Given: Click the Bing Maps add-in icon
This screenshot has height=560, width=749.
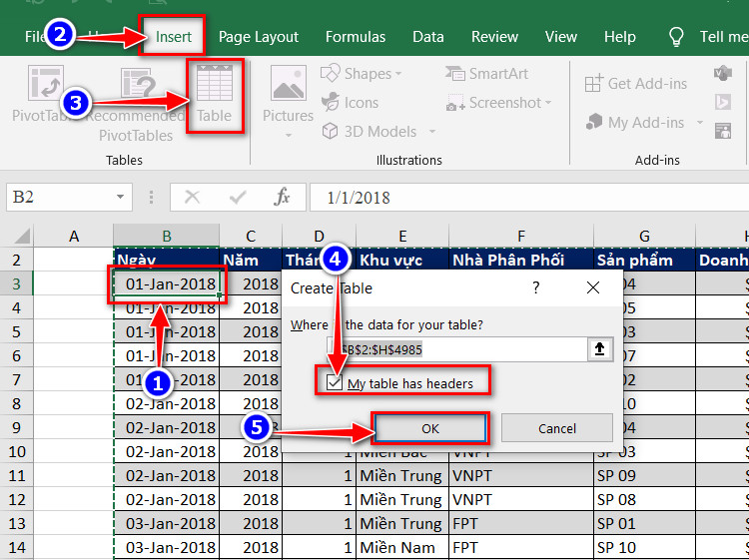Looking at the screenshot, I should point(723,102).
